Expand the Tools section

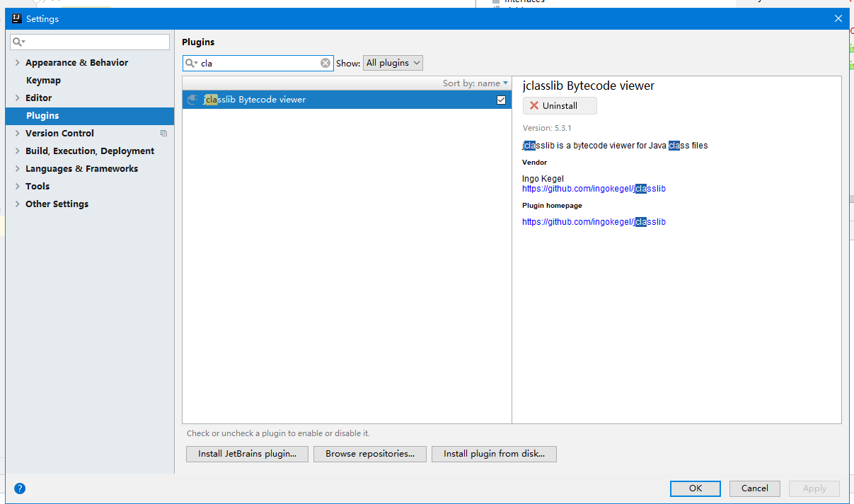pyautogui.click(x=18, y=187)
